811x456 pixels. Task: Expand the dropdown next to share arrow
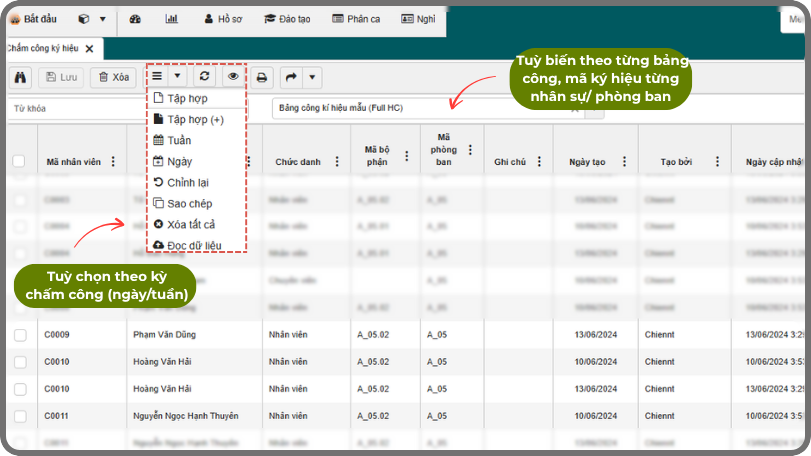click(x=312, y=78)
